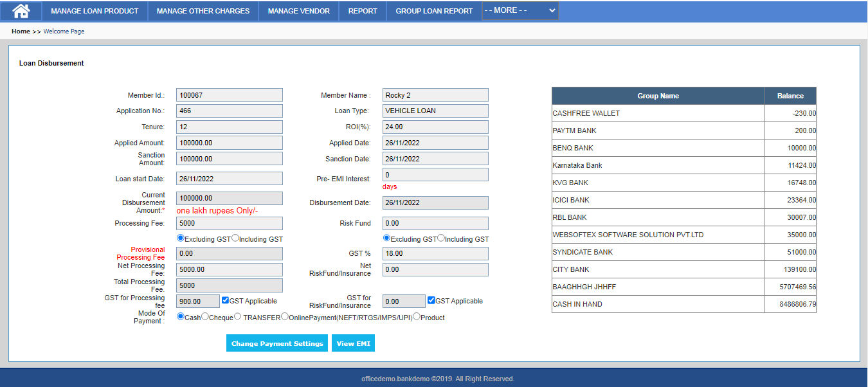The height and width of the screenshot is (387, 868).
Task: Open Group Loan Report menu
Action: click(x=434, y=11)
